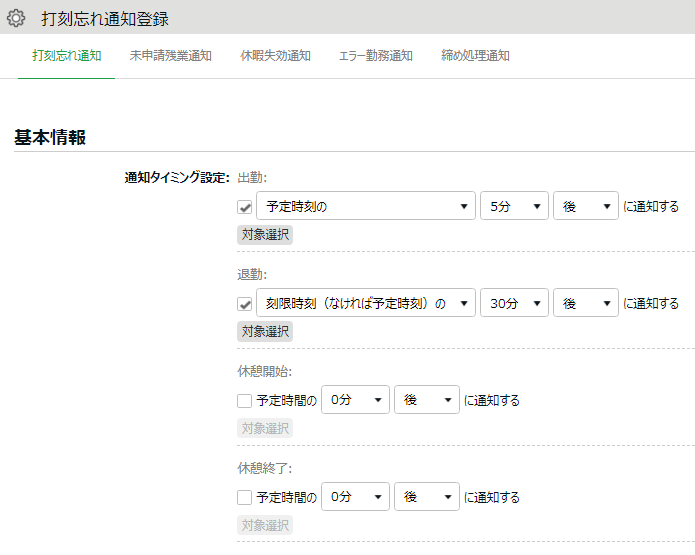This screenshot has height=555, width=695.
Task: Open the 0分 dropdown under 休憩開始
Action: point(355,401)
